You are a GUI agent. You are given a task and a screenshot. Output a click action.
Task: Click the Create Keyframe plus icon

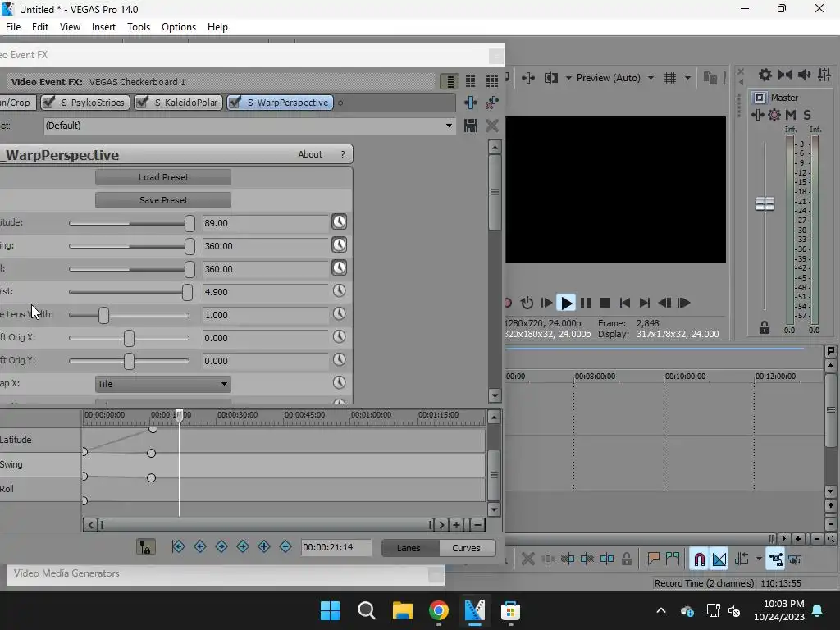pos(264,546)
